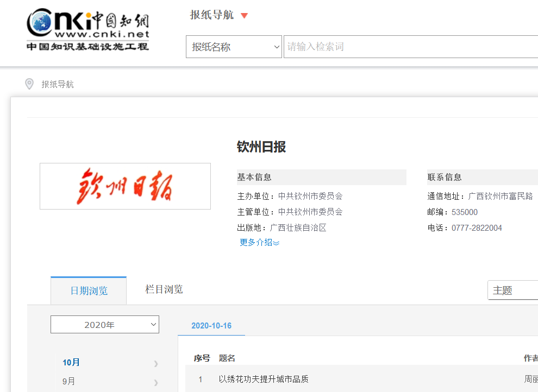
Task: Click the 请输入检索词 search input field
Action: coord(410,47)
